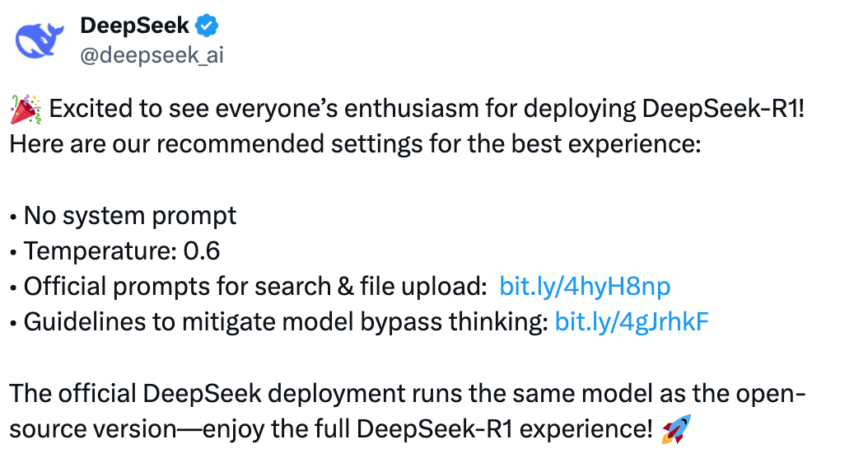Click the "Temperature: 0.6" bullet line
The image size is (868, 463).
[115, 251]
